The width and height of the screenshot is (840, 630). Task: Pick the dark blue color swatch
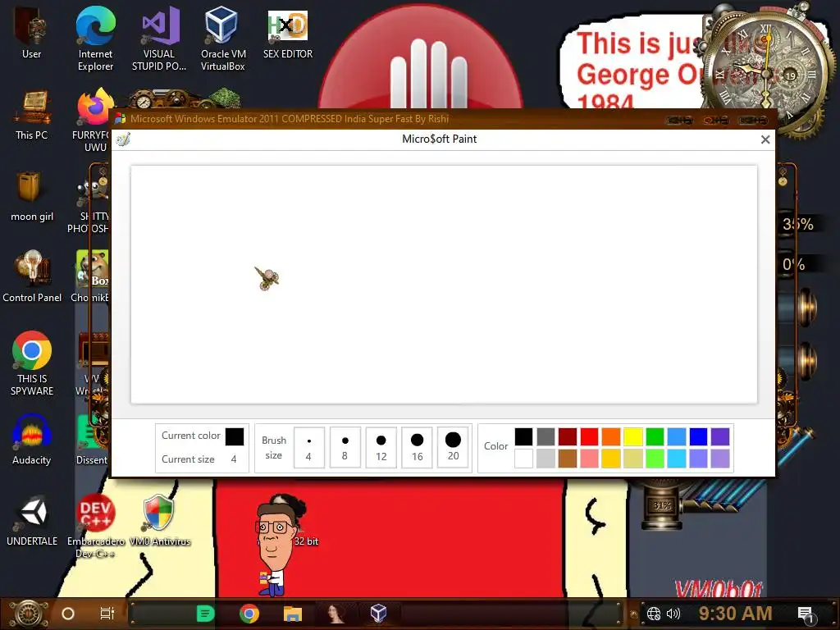(x=699, y=436)
